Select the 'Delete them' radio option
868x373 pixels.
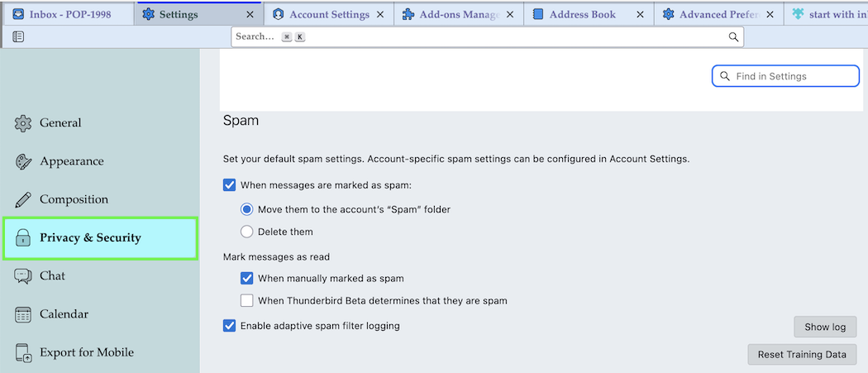click(246, 232)
